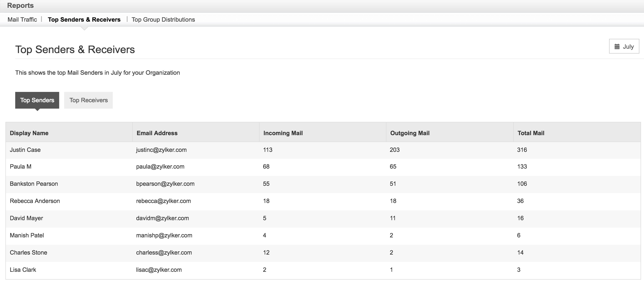Click the manishp@zylker.com email address
Viewport: 644px width, 288px height.
(x=164, y=235)
